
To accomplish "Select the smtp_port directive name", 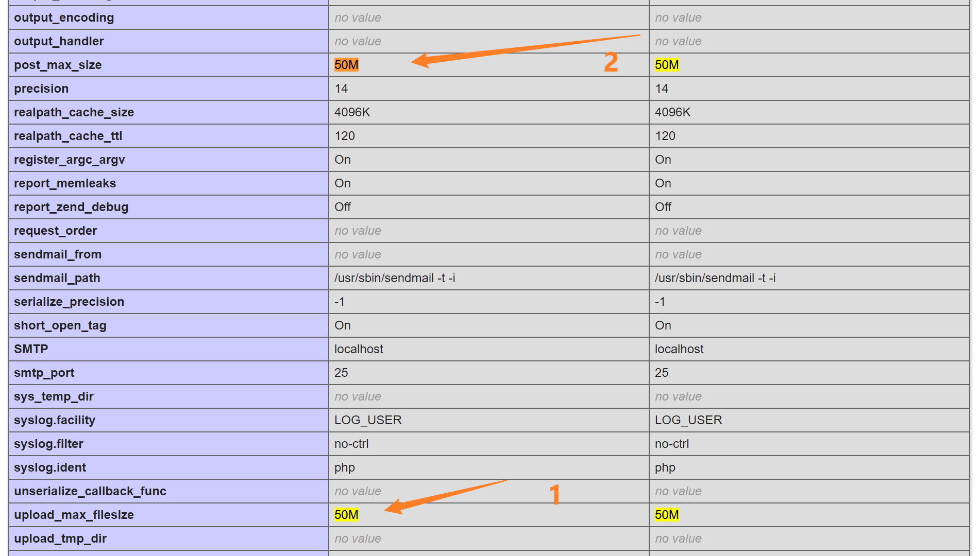I will pyautogui.click(x=44, y=373).
